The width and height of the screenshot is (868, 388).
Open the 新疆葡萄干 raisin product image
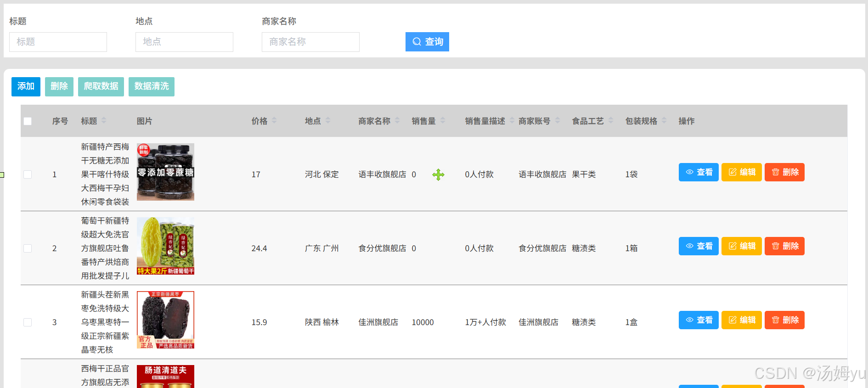165,246
